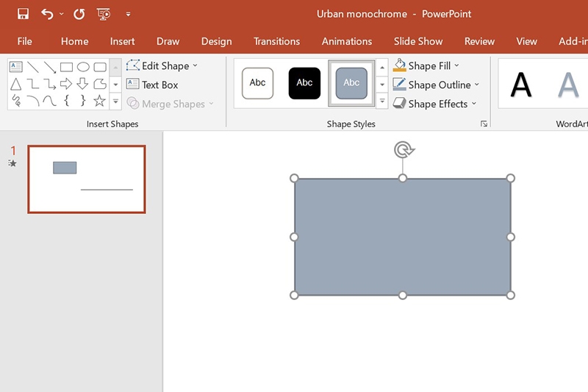Image resolution: width=588 pixels, height=392 pixels.
Task: Pick the oval shape in the shapes gallery
Action: click(x=83, y=67)
